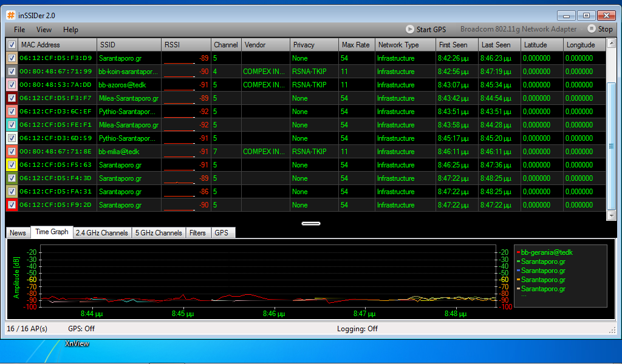Viewport: 622px width, 364px height.
Task: Uncheck the select-all header checkbox
Action: click(12, 45)
